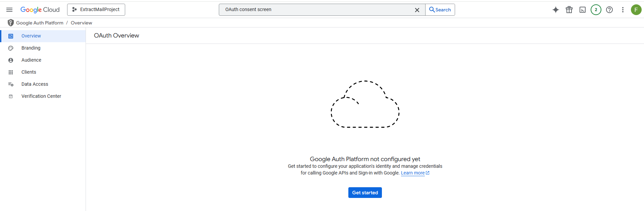Open Gemini AI assistant sparkle icon

pyautogui.click(x=556, y=10)
